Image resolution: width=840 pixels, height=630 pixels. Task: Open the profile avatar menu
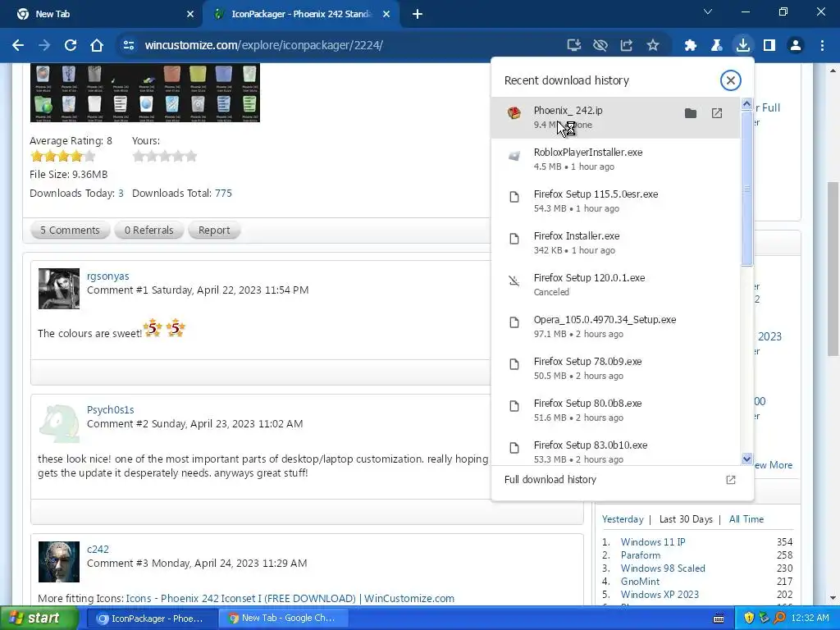[x=796, y=46]
